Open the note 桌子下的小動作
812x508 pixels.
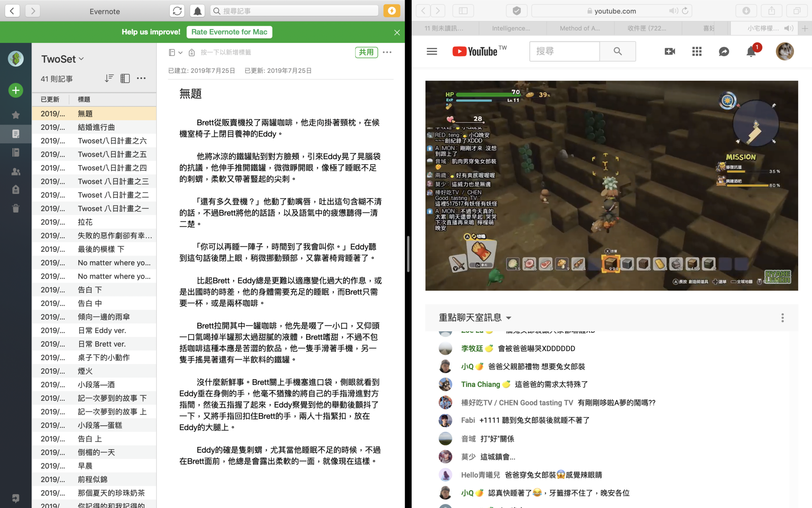click(94, 358)
